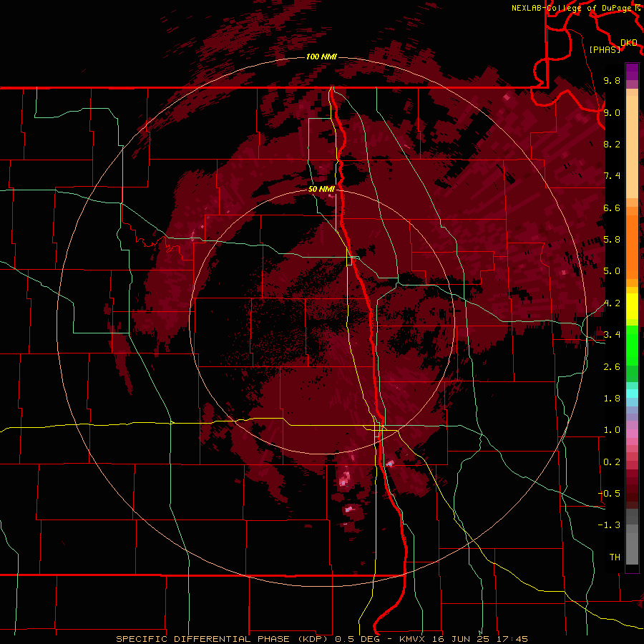Click the purple segment at the top of the color bar

coord(632,72)
